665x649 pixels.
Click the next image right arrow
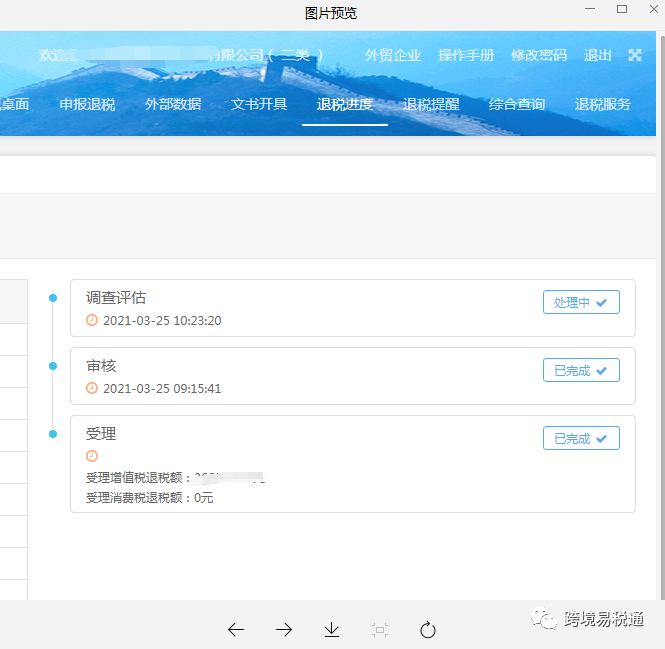284,629
